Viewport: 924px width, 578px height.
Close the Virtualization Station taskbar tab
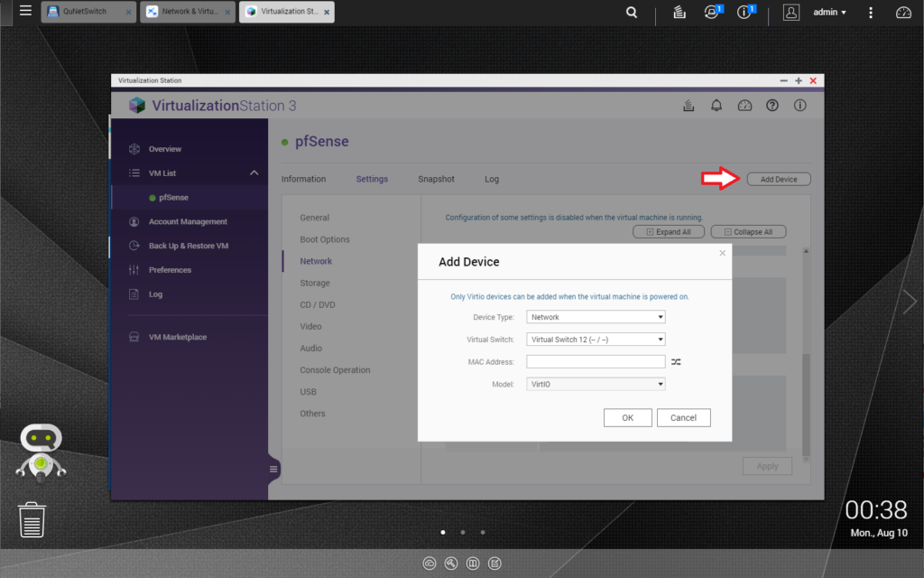tap(327, 12)
